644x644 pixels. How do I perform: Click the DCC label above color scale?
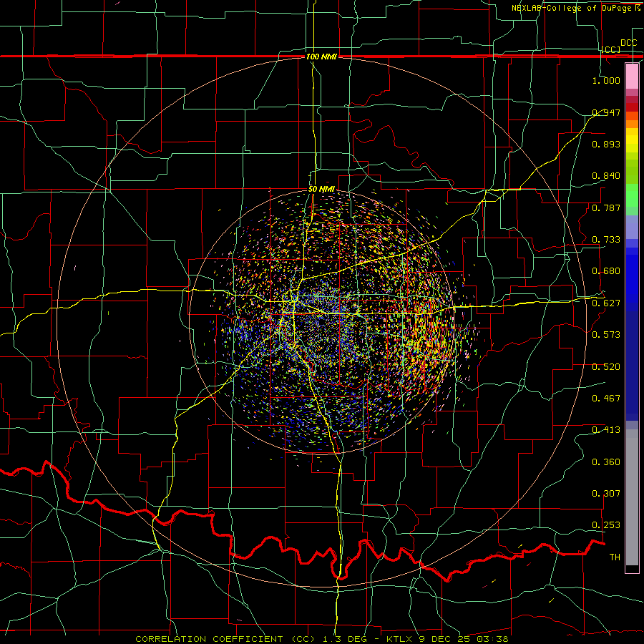628,43
